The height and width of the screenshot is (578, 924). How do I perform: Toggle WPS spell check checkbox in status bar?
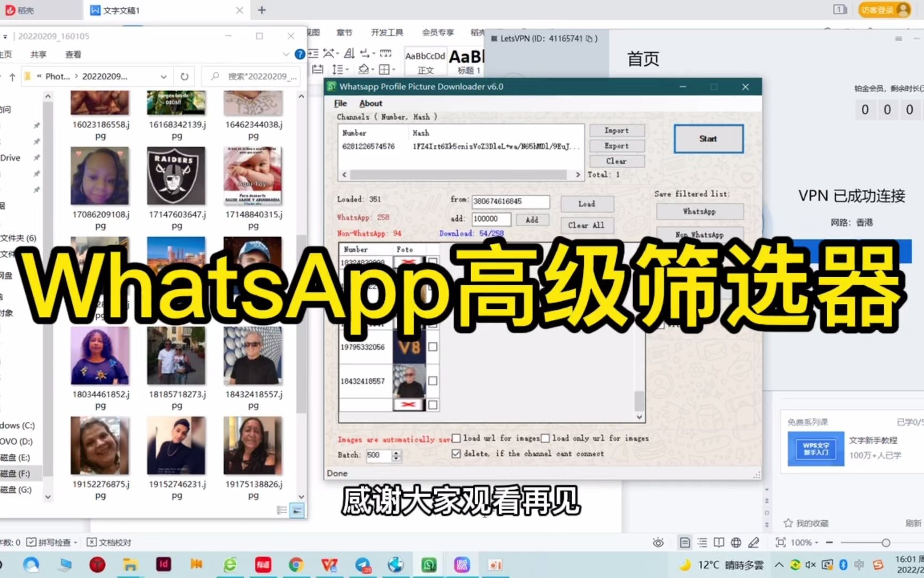pyautogui.click(x=31, y=543)
